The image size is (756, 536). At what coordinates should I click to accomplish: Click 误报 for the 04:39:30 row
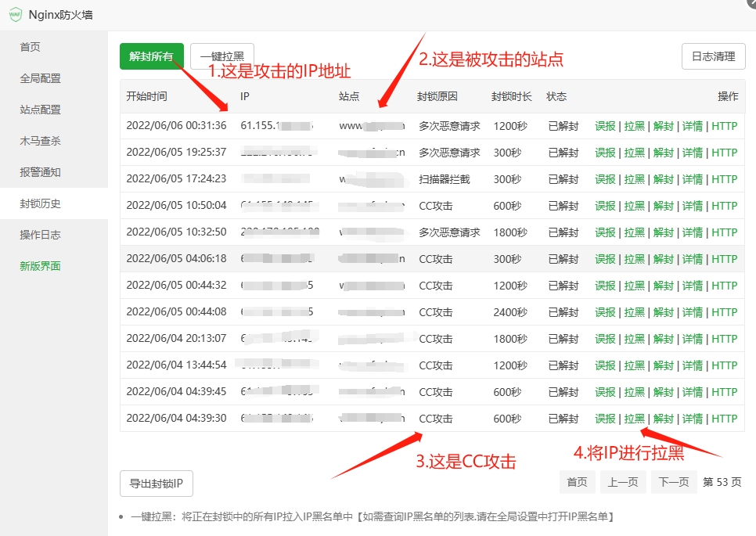605,419
